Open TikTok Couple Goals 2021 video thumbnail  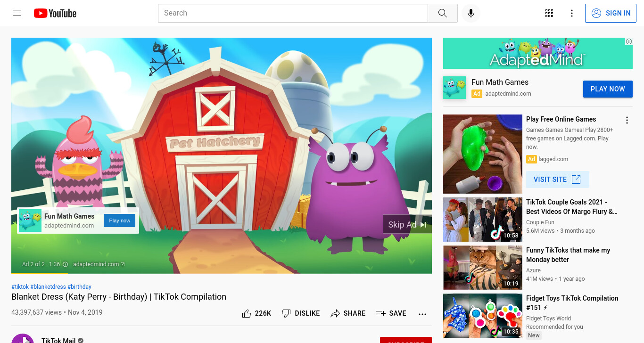[x=483, y=220]
